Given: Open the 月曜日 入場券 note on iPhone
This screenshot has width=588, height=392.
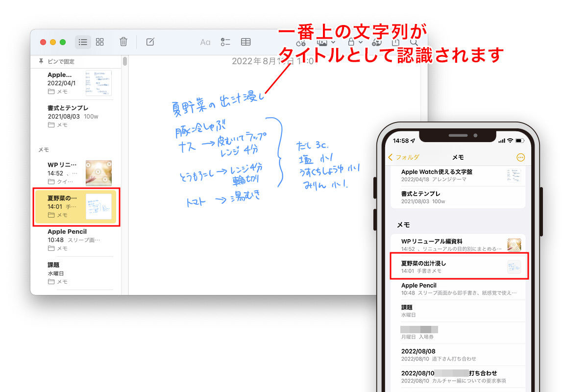Looking at the screenshot, I should 458,333.
